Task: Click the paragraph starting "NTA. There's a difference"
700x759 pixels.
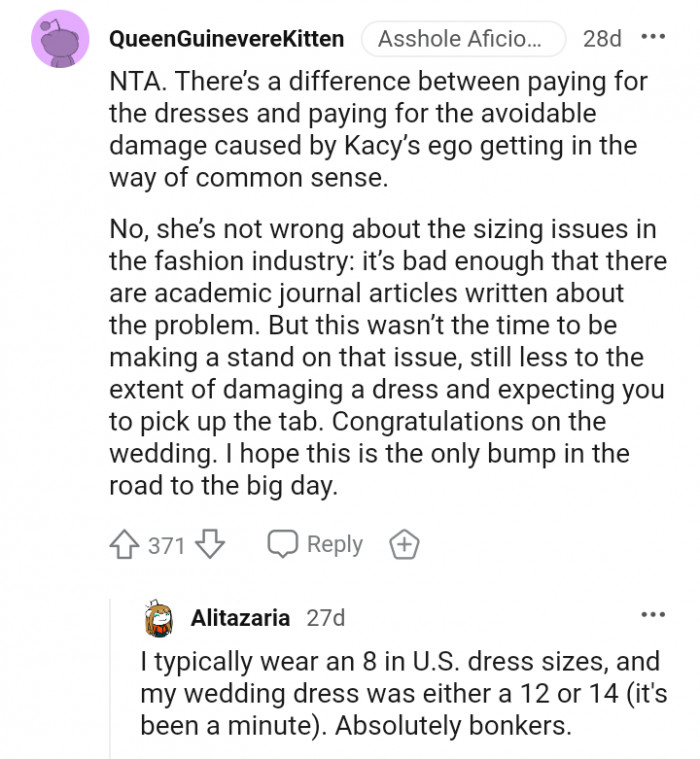Action: click(370, 129)
